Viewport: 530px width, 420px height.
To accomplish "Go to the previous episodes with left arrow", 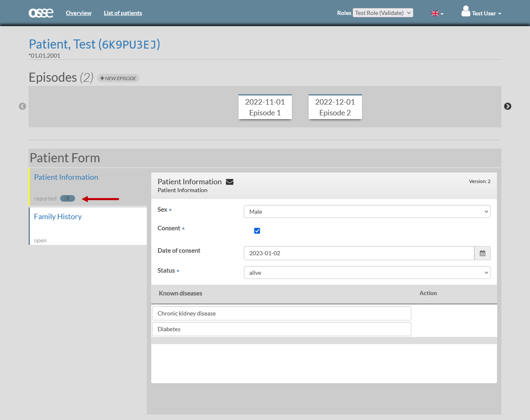I will [x=23, y=107].
